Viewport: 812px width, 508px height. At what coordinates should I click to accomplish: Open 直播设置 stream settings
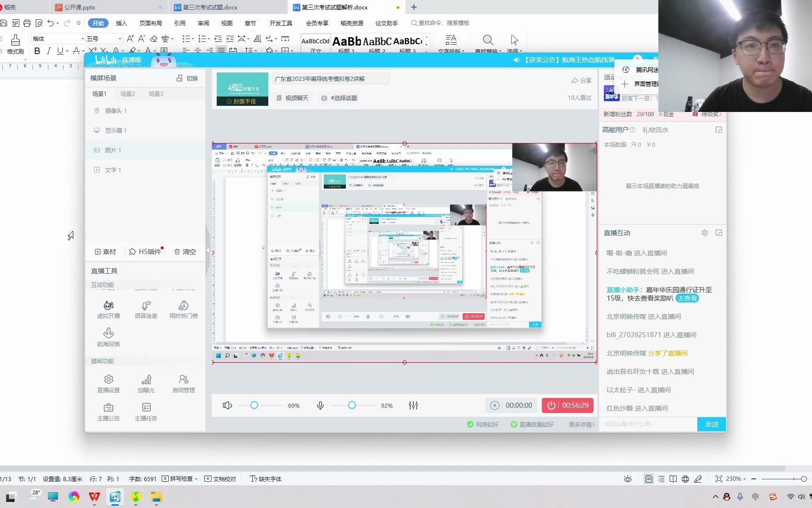[x=109, y=384]
